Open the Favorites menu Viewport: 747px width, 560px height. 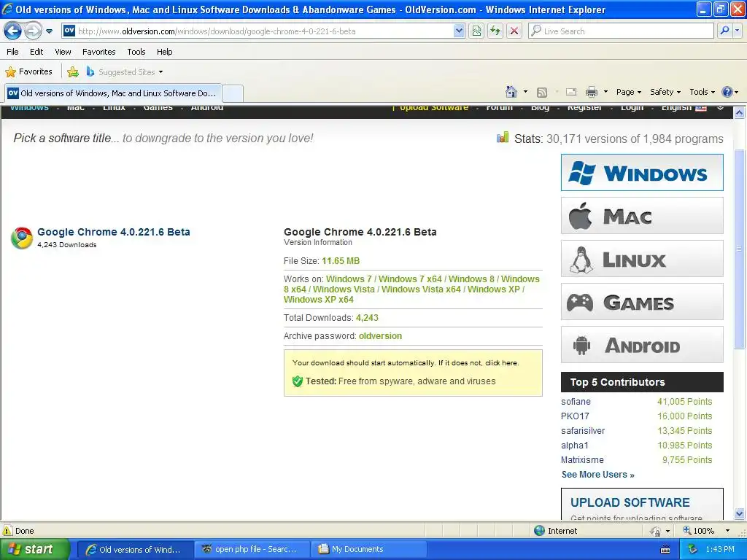pos(98,52)
